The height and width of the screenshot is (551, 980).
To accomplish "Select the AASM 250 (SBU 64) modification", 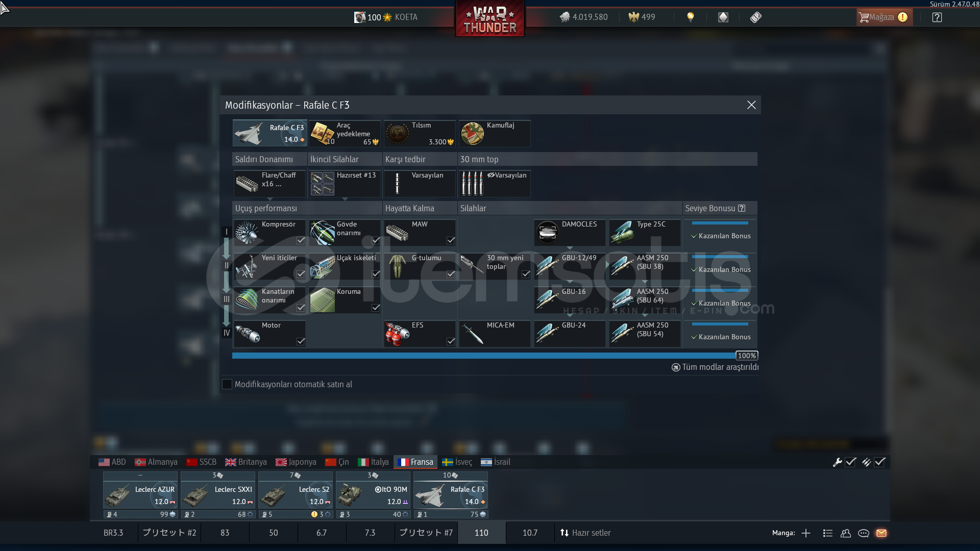I will click(x=645, y=300).
